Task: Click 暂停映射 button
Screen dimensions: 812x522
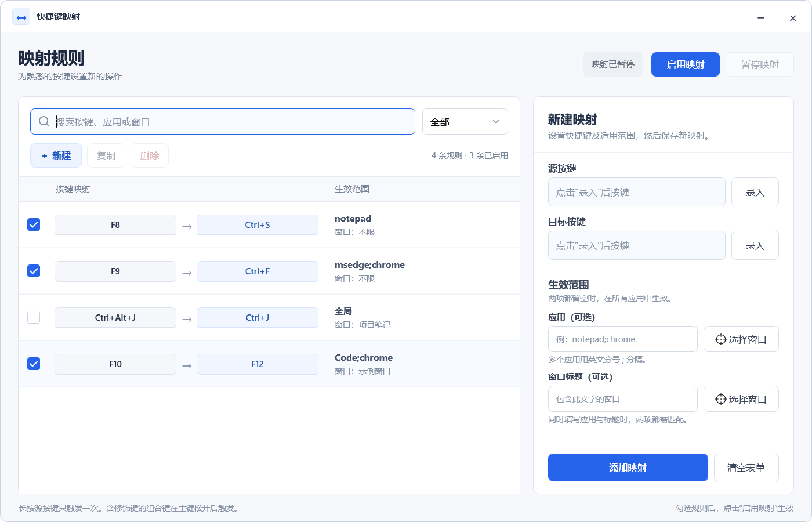Action: pyautogui.click(x=760, y=64)
